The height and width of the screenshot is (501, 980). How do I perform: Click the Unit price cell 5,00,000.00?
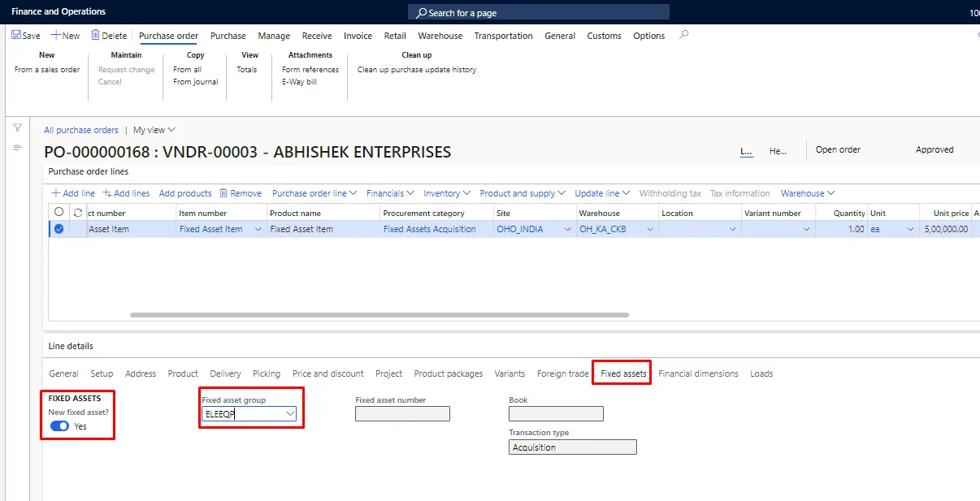click(x=947, y=229)
